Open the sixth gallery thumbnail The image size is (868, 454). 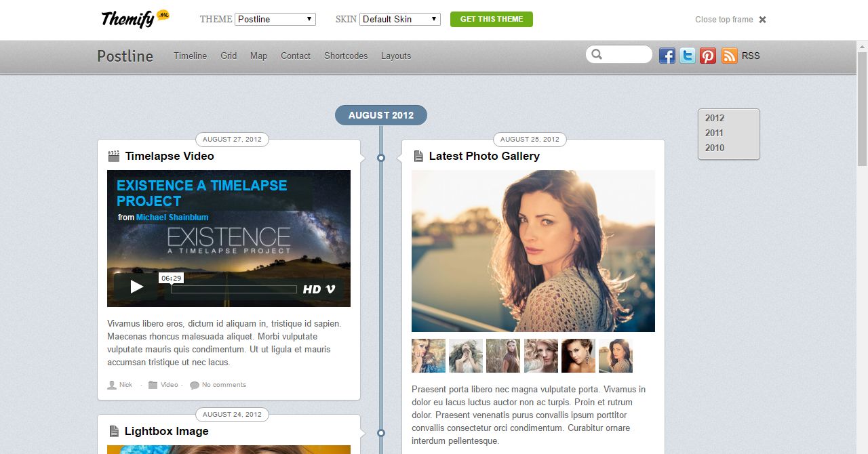616,356
